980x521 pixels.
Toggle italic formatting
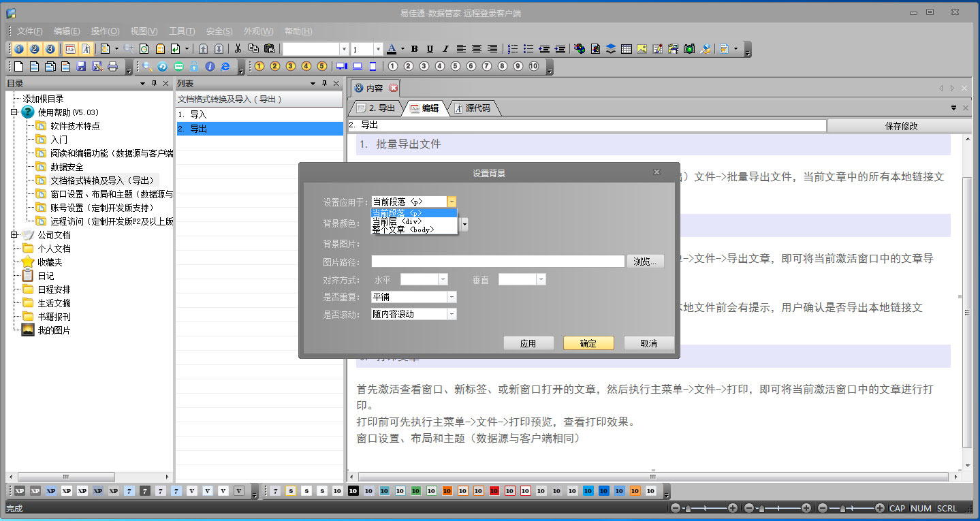445,49
